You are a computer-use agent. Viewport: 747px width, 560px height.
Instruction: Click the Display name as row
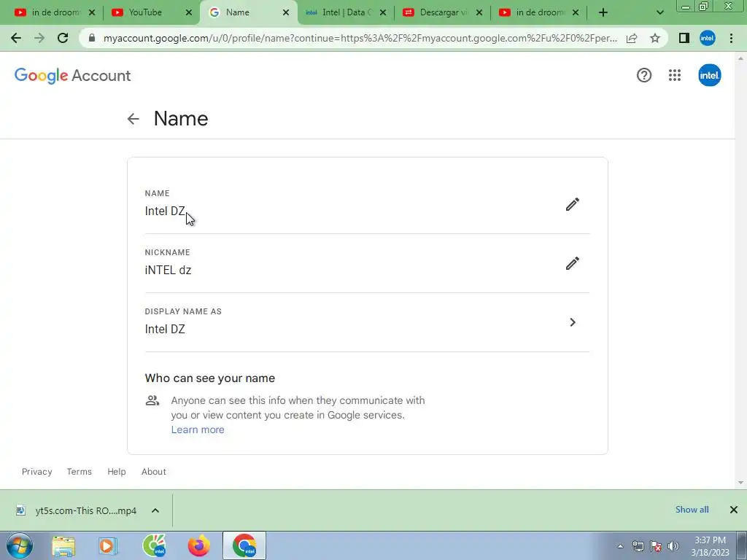pos(368,322)
